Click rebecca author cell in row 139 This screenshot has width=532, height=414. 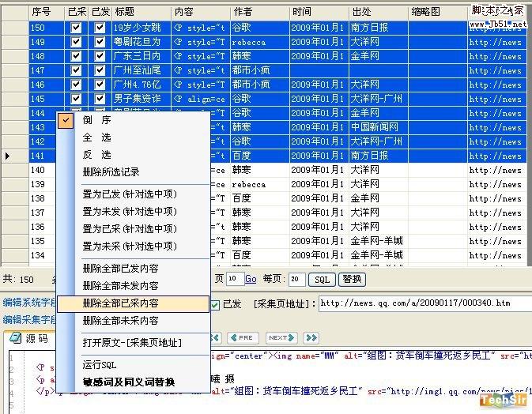tap(259, 184)
